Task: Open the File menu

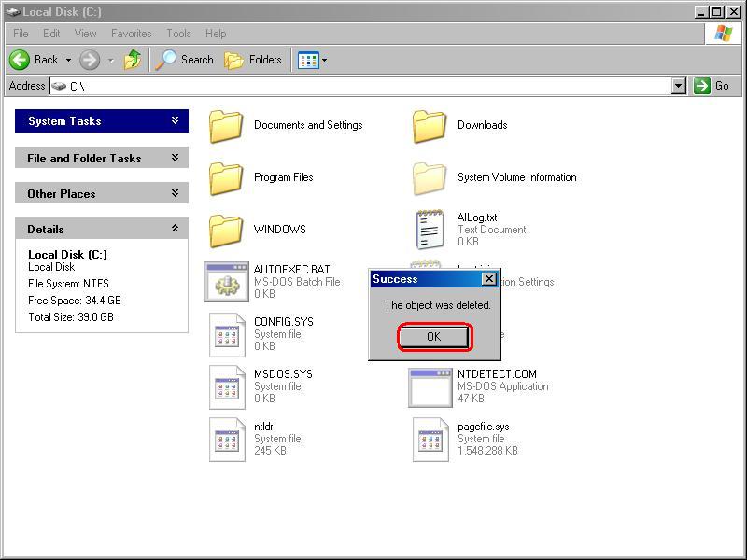Action: click(21, 34)
